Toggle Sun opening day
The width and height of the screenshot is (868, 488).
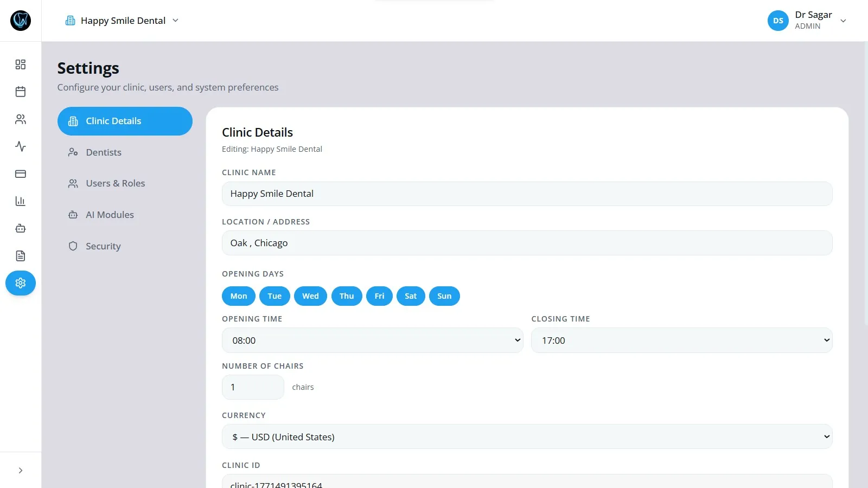[x=444, y=296]
